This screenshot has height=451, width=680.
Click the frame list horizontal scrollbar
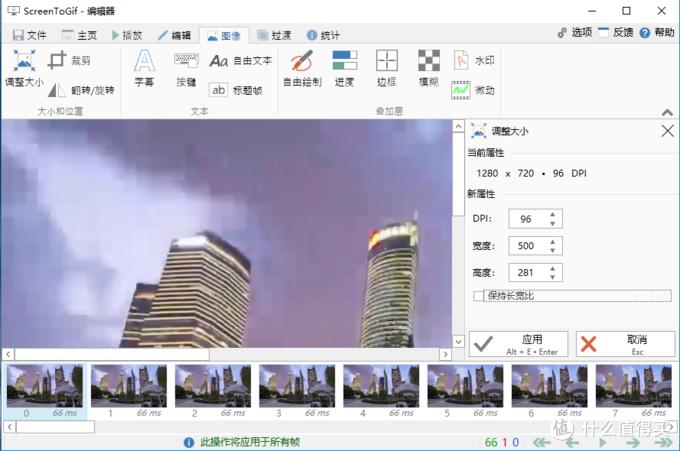point(50,427)
